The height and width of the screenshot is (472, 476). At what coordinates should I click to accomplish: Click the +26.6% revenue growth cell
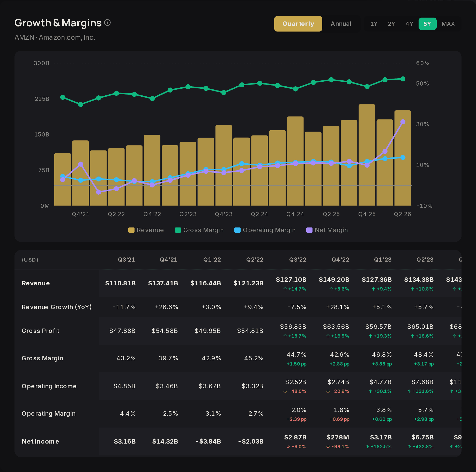(x=166, y=307)
